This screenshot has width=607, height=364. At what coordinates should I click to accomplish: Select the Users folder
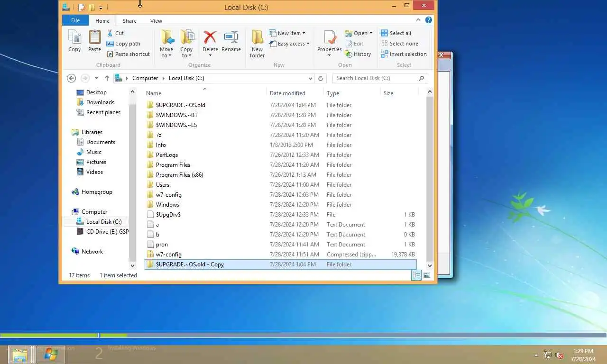click(x=280, y=185)
